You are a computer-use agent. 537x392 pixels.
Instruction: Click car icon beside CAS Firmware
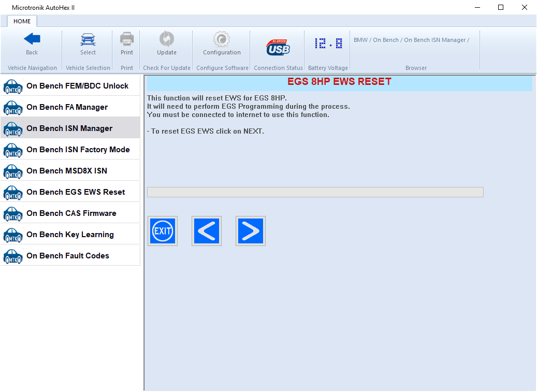[13, 214]
